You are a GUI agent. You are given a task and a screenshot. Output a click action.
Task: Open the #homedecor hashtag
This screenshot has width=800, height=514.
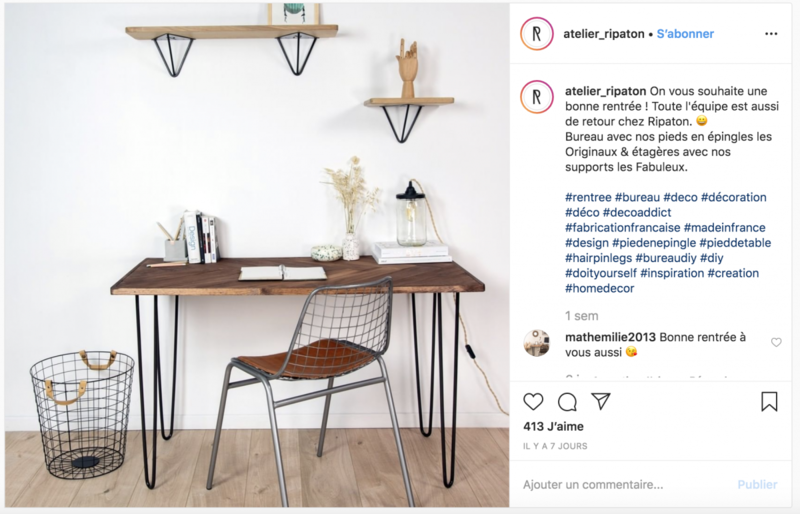click(599, 288)
